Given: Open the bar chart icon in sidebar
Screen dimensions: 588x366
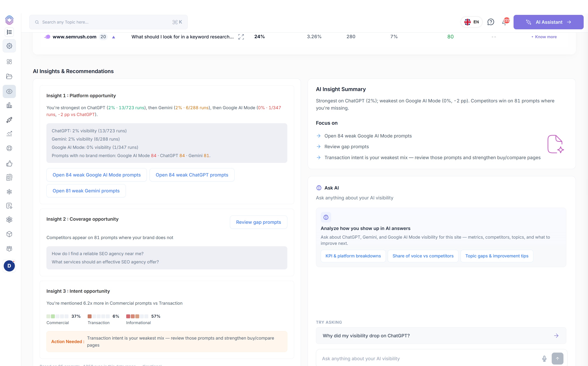Looking at the screenshot, I should [9, 105].
